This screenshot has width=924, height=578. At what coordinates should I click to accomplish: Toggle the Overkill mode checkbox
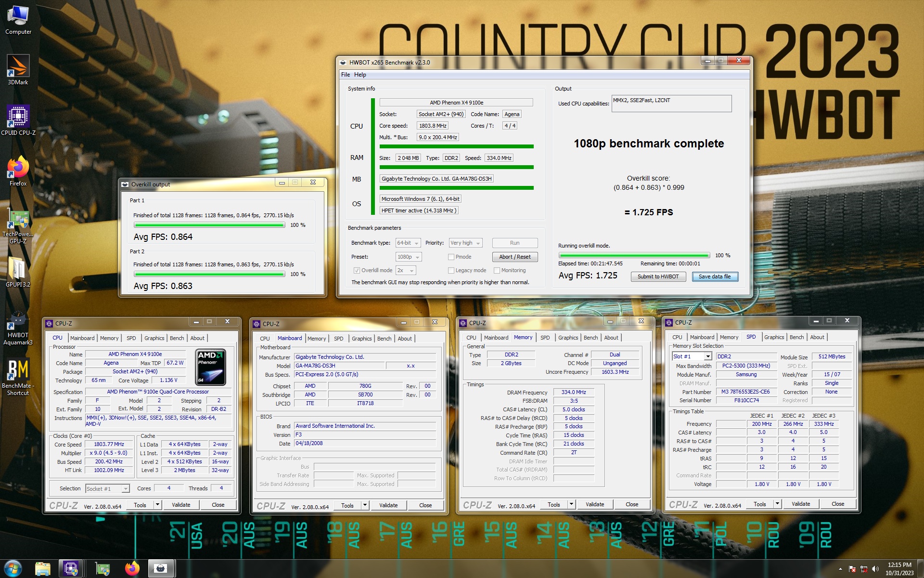coord(357,270)
